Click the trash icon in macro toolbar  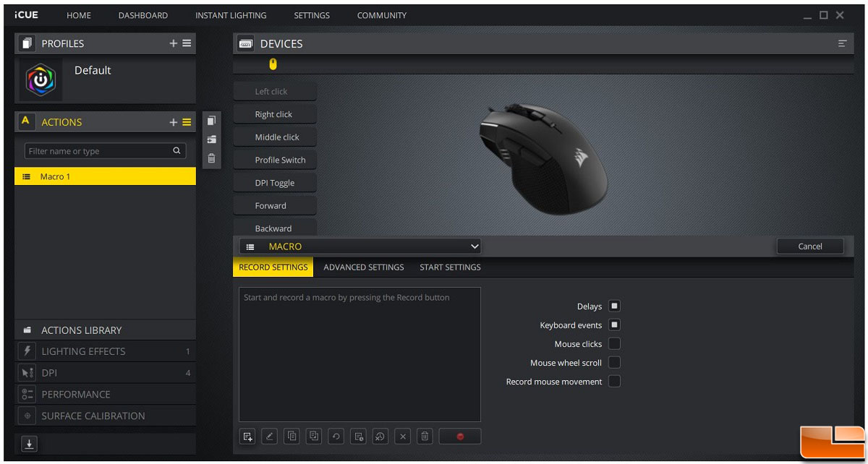click(425, 436)
